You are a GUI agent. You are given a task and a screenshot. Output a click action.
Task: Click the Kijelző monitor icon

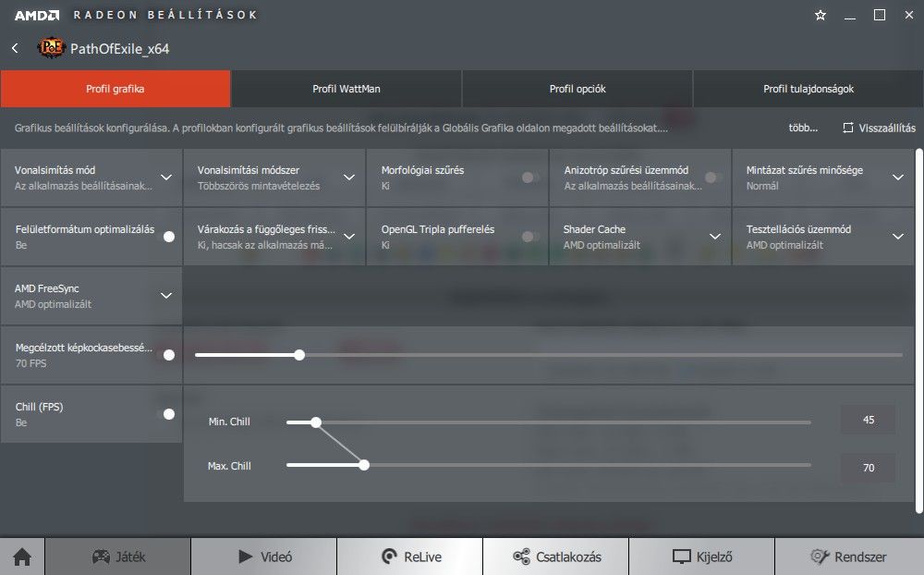[x=682, y=557]
